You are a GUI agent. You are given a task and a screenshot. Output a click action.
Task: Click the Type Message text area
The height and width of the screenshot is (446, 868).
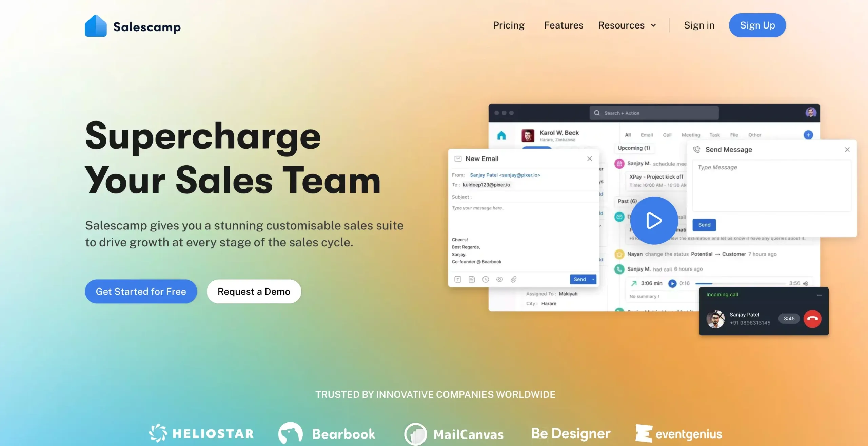pyautogui.click(x=771, y=186)
